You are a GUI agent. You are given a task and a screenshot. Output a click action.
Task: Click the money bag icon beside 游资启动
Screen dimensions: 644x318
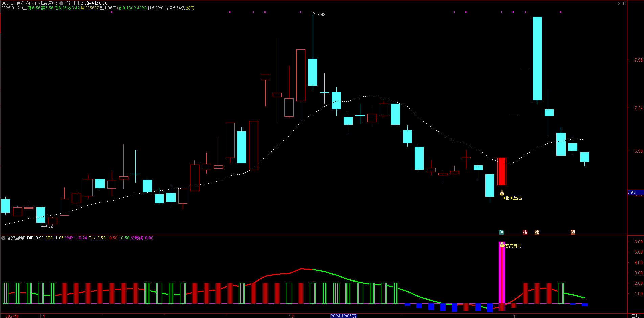click(502, 245)
